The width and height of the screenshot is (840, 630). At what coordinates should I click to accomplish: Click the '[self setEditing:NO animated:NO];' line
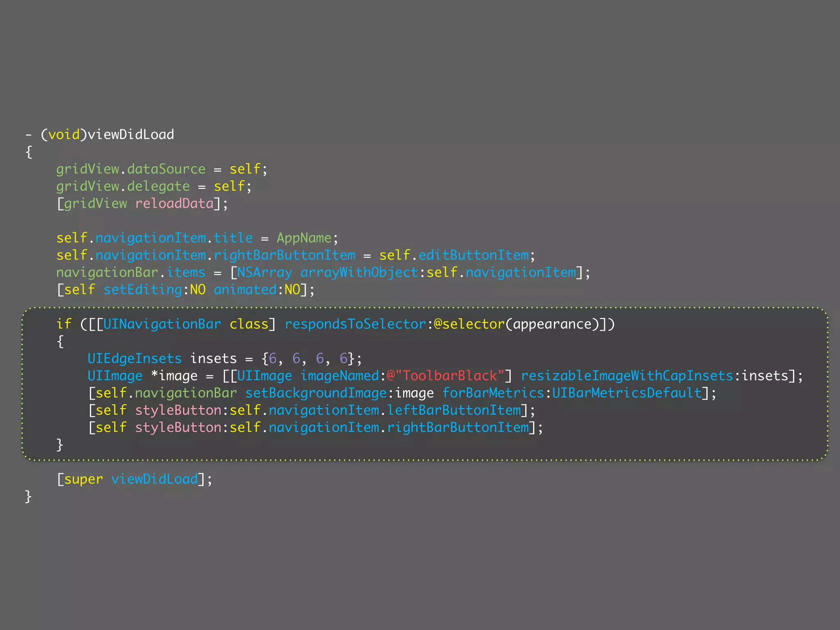[x=186, y=290]
